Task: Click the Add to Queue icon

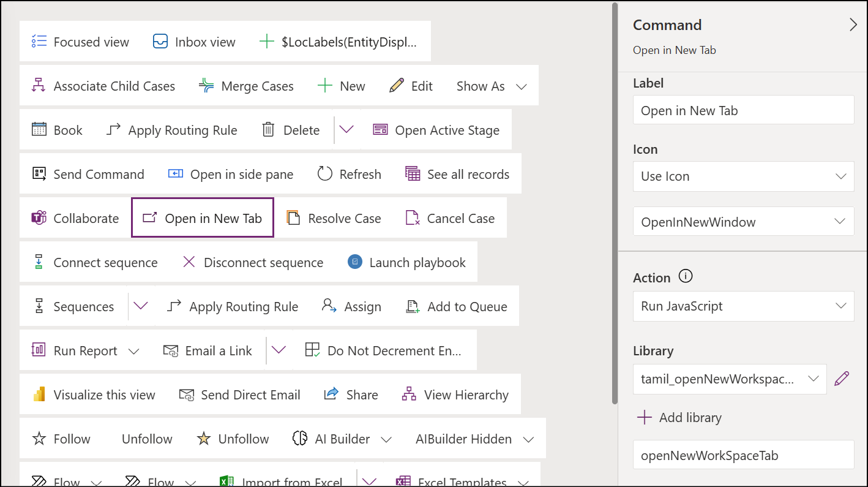Action: tap(413, 306)
